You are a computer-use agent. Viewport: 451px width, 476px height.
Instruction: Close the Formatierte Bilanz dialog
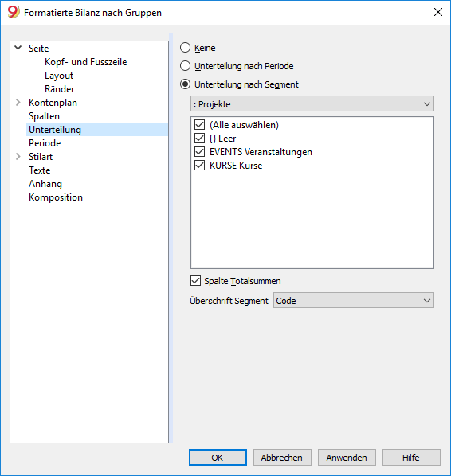point(438,12)
